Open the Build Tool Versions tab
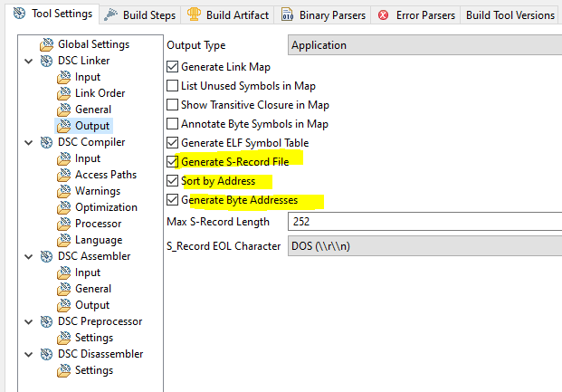This screenshot has width=562, height=392. pyautogui.click(x=510, y=14)
